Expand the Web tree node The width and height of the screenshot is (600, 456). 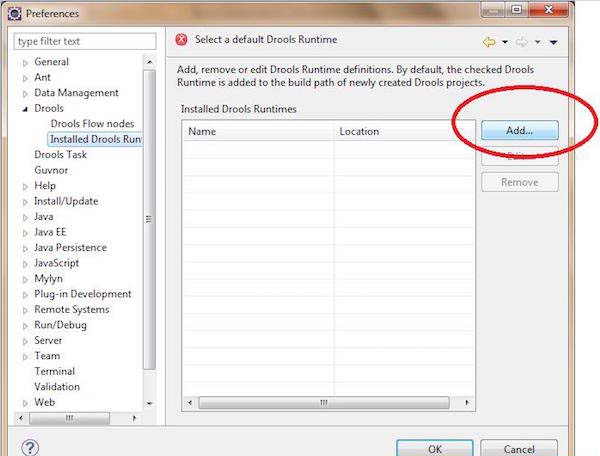(25, 403)
